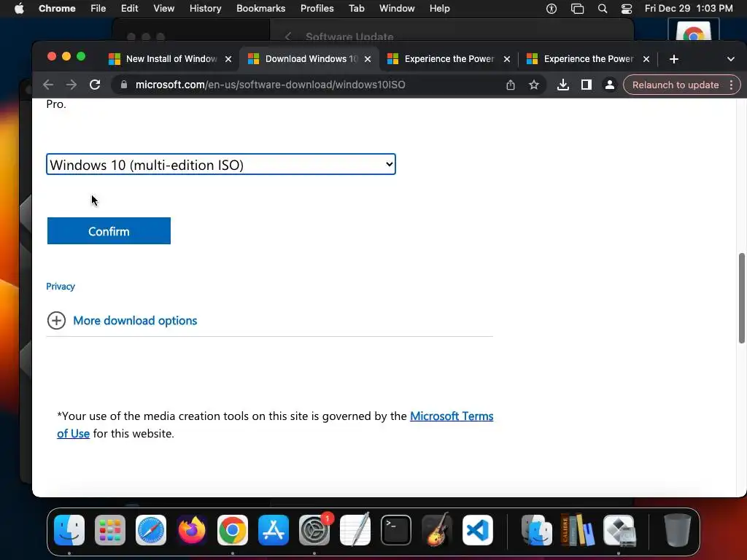Image resolution: width=747 pixels, height=560 pixels.
Task: Switch to second 'Experience the Power' tab
Action: pos(588,59)
